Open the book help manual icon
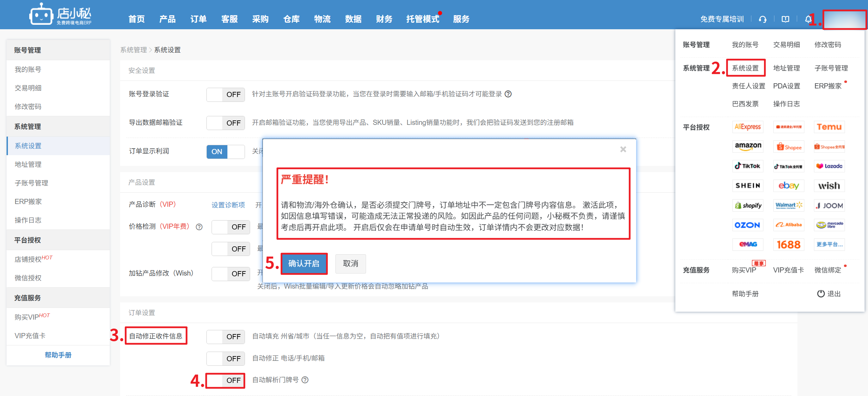Screen dimensions: 868x396 [x=785, y=19]
